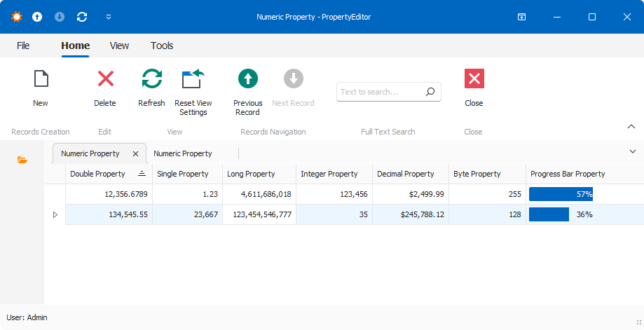Click Previous Record arrow in title bar
The height and width of the screenshot is (330, 644).
pyautogui.click(x=37, y=17)
